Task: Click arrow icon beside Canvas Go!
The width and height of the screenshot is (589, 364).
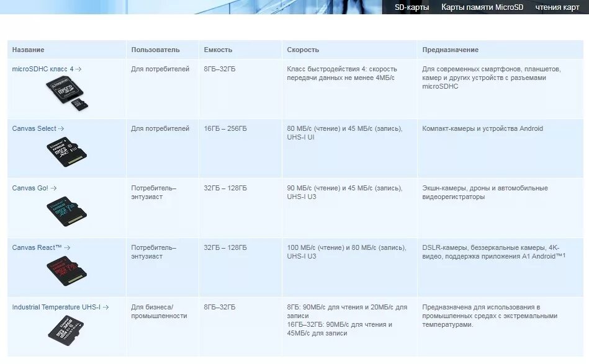Action: click(53, 188)
